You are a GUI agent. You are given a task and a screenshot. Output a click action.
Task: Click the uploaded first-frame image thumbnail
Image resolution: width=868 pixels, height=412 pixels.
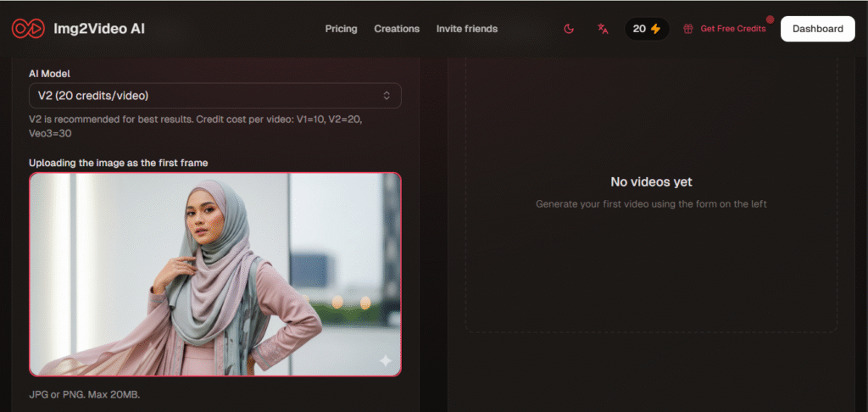coord(214,274)
